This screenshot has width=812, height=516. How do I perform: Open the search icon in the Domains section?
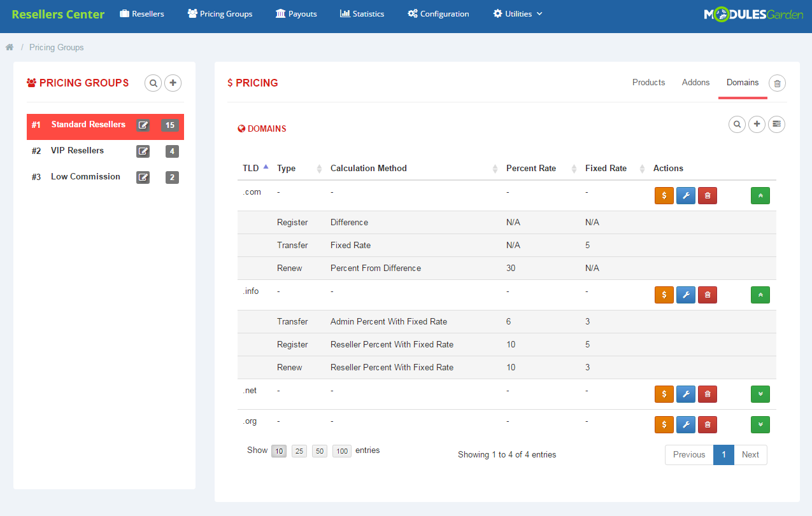(737, 124)
